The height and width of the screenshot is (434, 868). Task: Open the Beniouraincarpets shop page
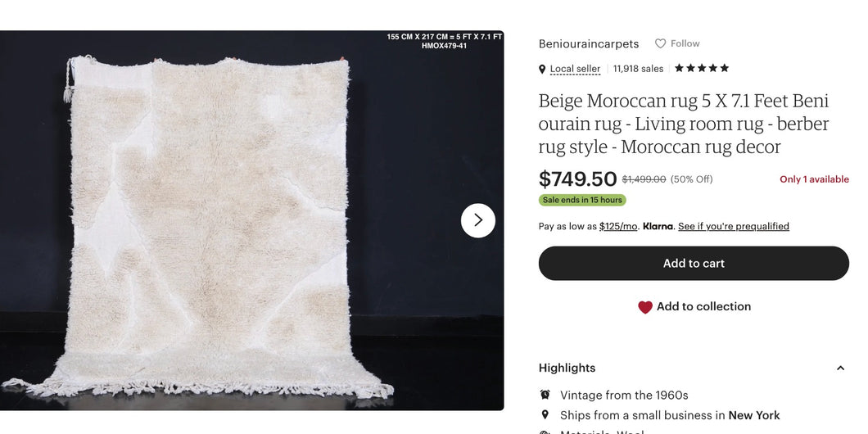(589, 43)
